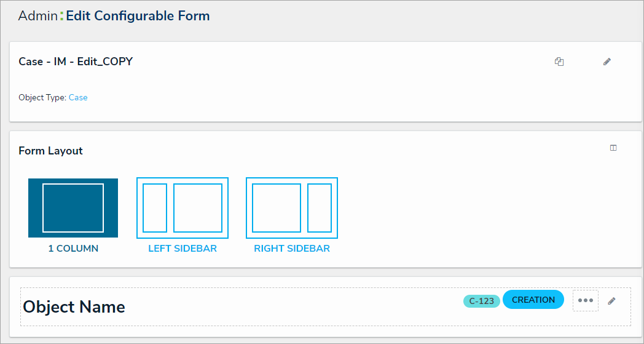The height and width of the screenshot is (344, 644).
Task: Click the pencil icon beside the form name
Action: (x=607, y=62)
